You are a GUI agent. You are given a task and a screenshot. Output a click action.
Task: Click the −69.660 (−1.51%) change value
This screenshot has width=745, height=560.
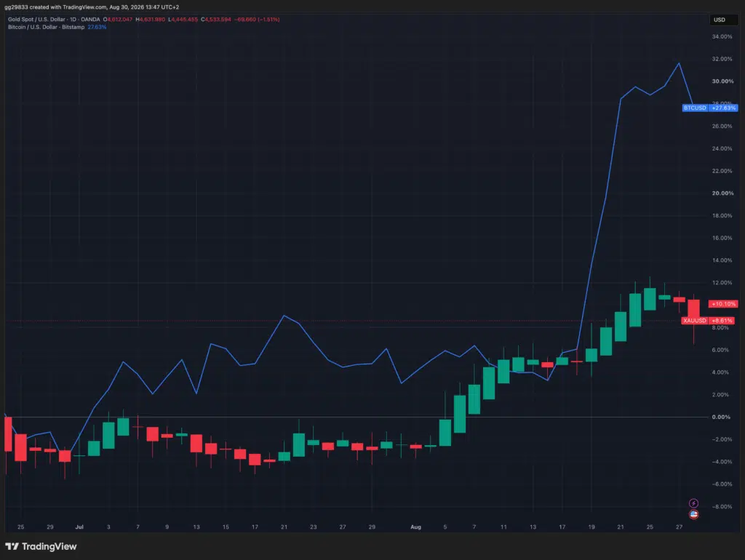257,20
